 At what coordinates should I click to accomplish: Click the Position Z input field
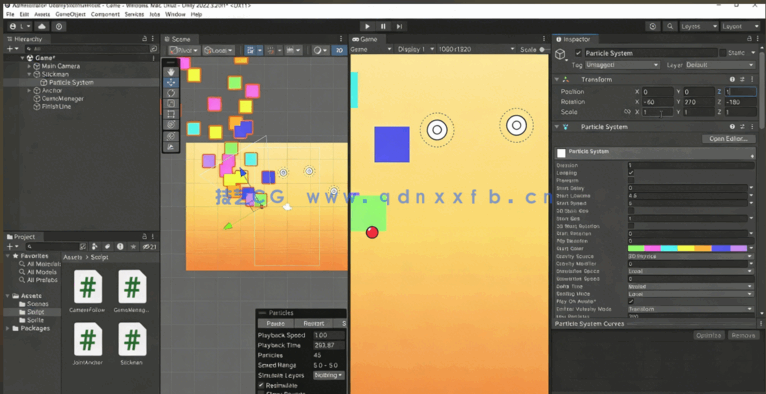[741, 91]
